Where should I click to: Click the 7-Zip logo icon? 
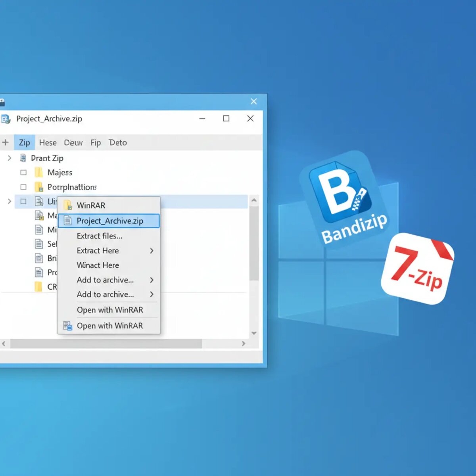tap(418, 269)
